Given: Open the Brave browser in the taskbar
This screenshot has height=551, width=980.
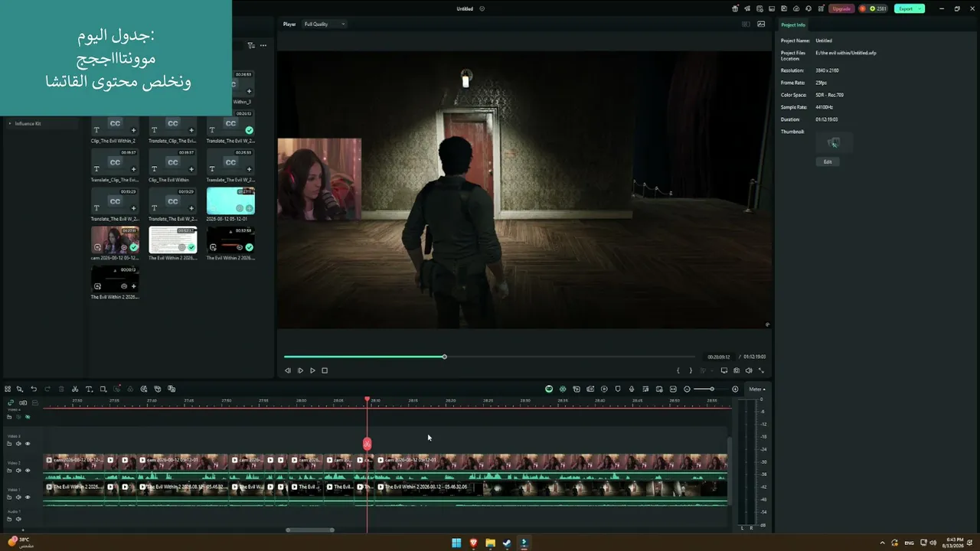Looking at the screenshot, I should (473, 543).
